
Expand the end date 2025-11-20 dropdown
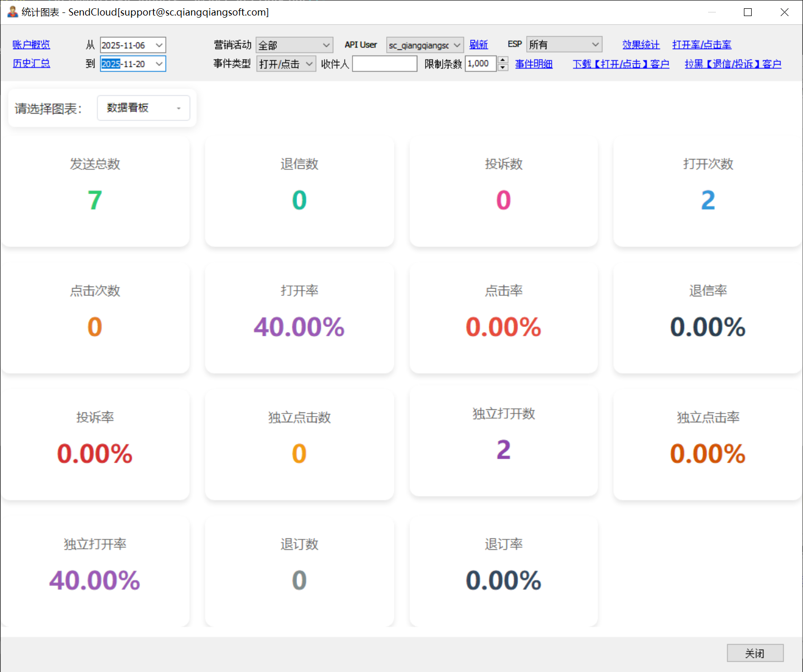click(159, 64)
